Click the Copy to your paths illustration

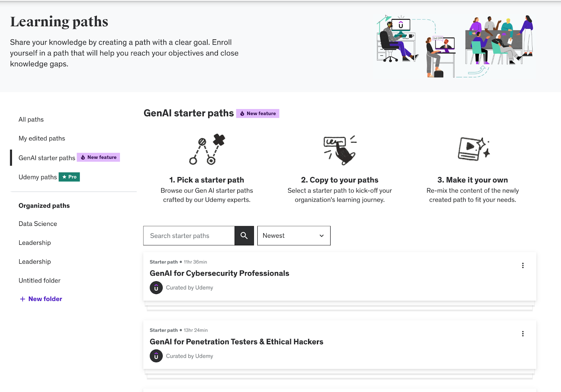pos(339,150)
